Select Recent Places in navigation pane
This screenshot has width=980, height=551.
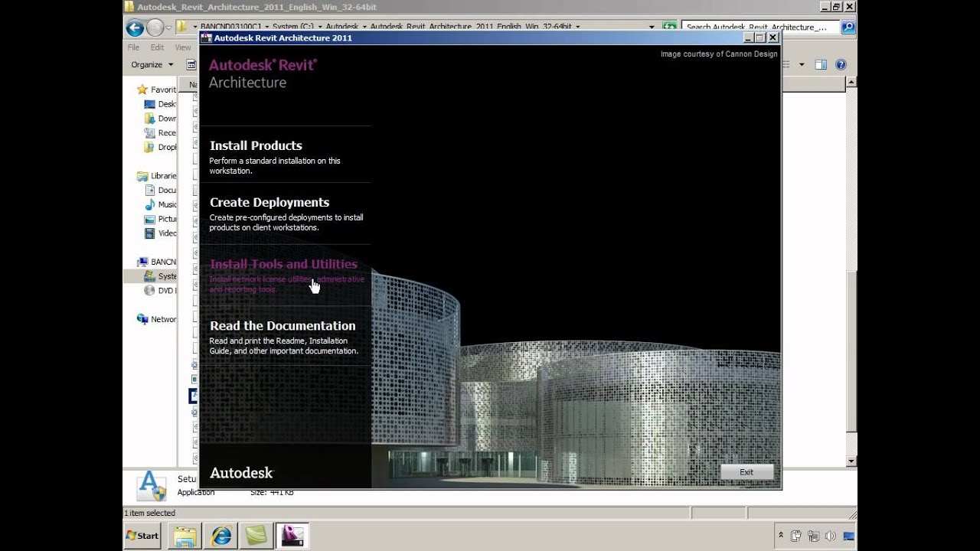point(161,133)
